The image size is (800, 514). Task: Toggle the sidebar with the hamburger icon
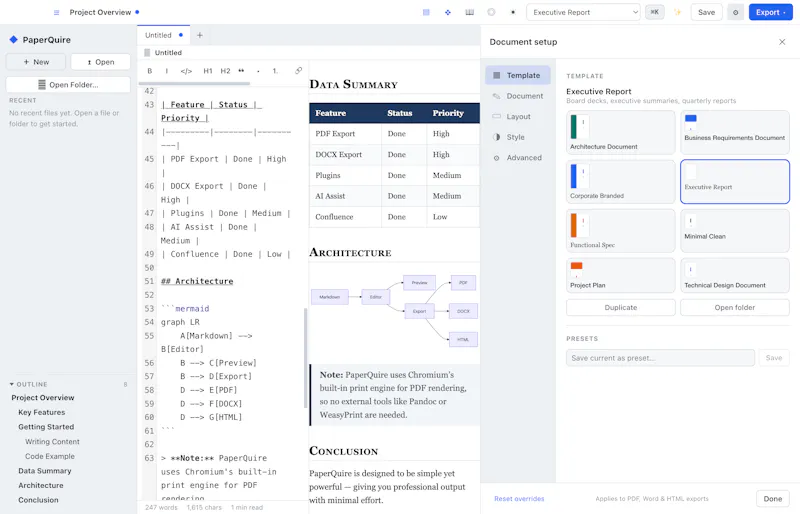point(57,12)
